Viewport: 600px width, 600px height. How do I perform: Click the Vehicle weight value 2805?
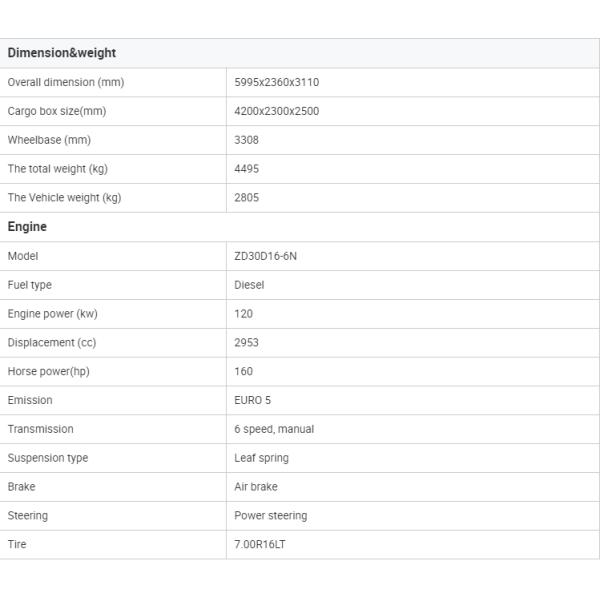click(247, 198)
